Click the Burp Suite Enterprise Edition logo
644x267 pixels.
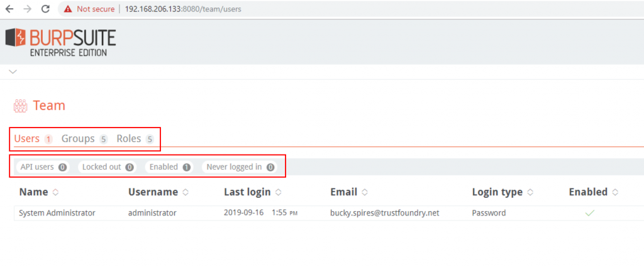coord(61,42)
